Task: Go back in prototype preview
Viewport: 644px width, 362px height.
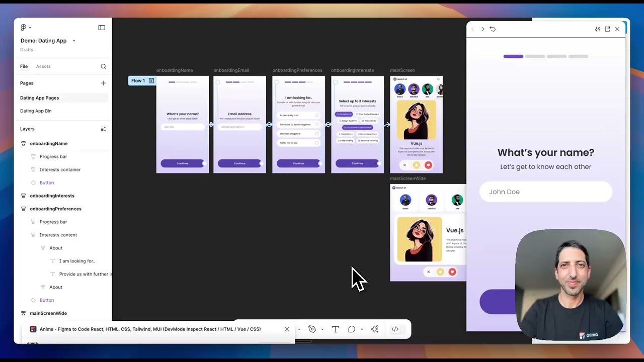Action: click(x=472, y=29)
